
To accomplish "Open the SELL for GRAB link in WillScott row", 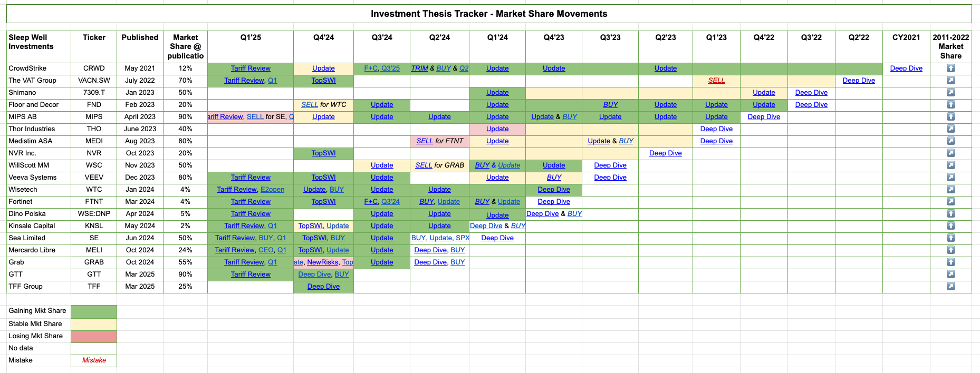I will pyautogui.click(x=424, y=165).
